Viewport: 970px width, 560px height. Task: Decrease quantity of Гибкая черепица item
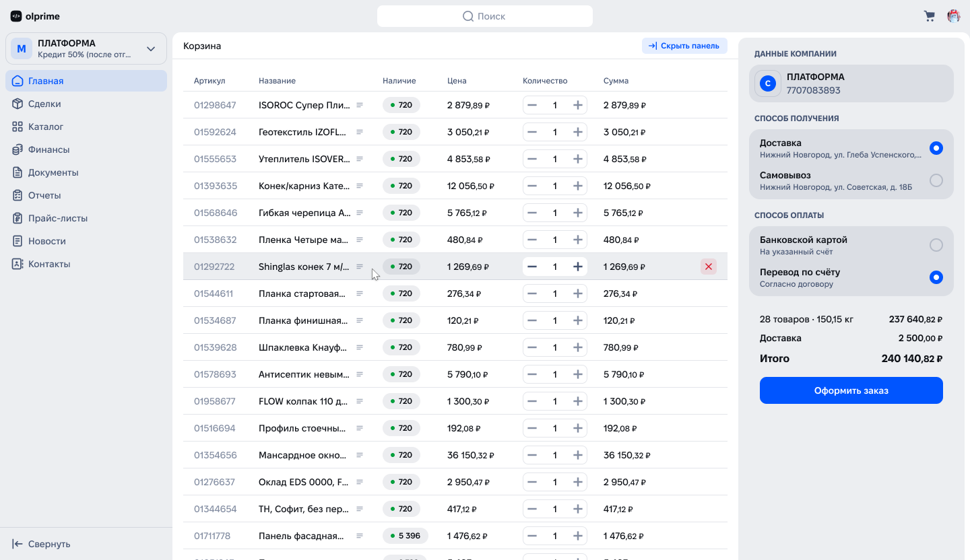(532, 213)
